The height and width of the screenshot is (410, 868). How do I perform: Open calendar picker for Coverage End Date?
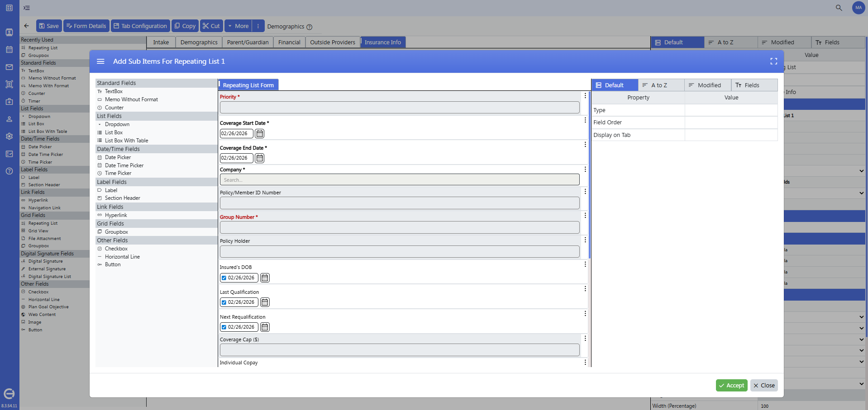tap(259, 158)
